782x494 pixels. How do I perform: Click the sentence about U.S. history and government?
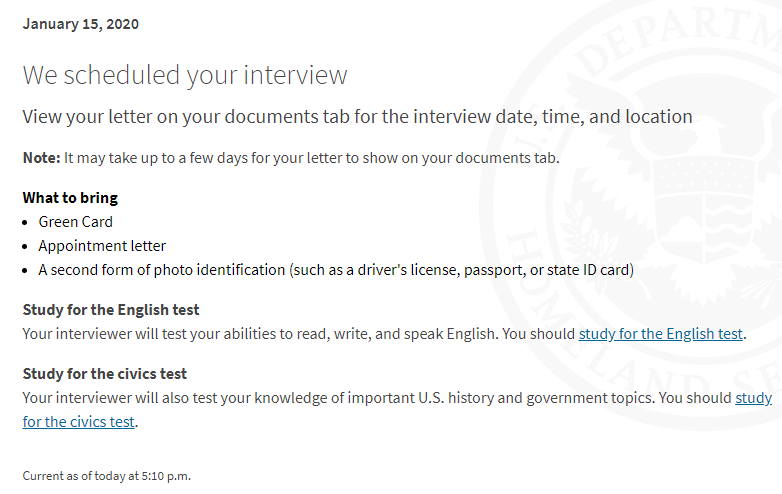tap(339, 398)
